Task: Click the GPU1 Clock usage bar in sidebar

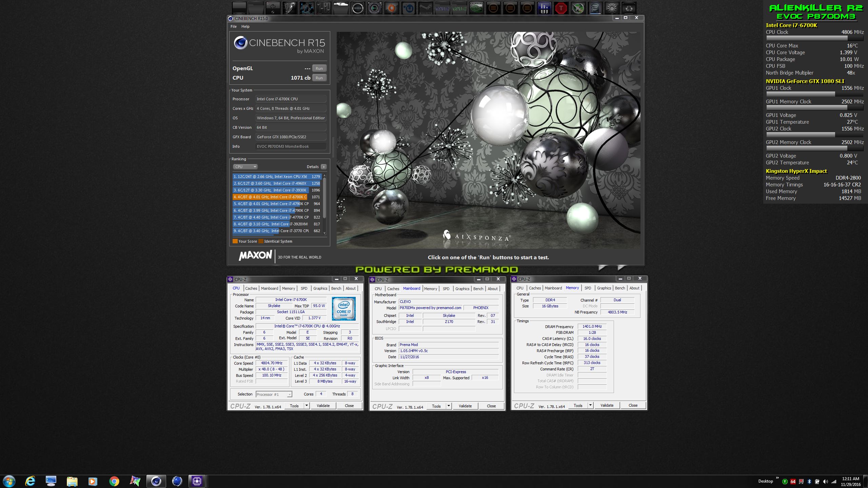Action: [x=815, y=94]
